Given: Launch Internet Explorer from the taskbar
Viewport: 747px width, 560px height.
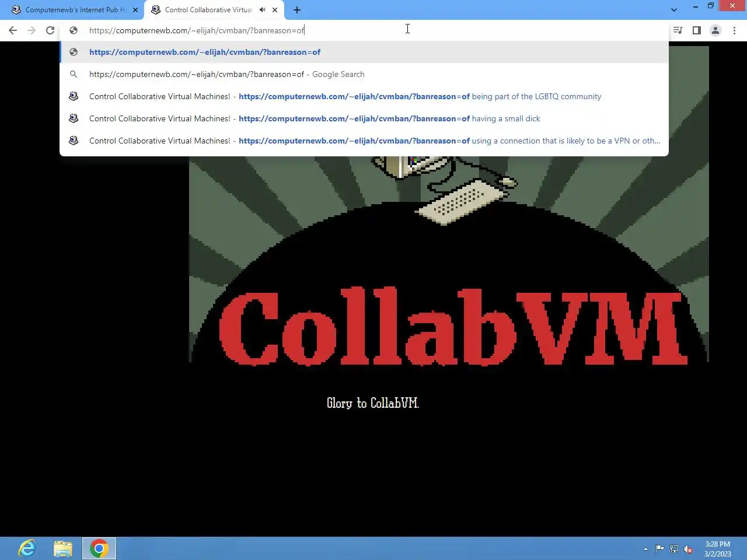Looking at the screenshot, I should click(27, 548).
